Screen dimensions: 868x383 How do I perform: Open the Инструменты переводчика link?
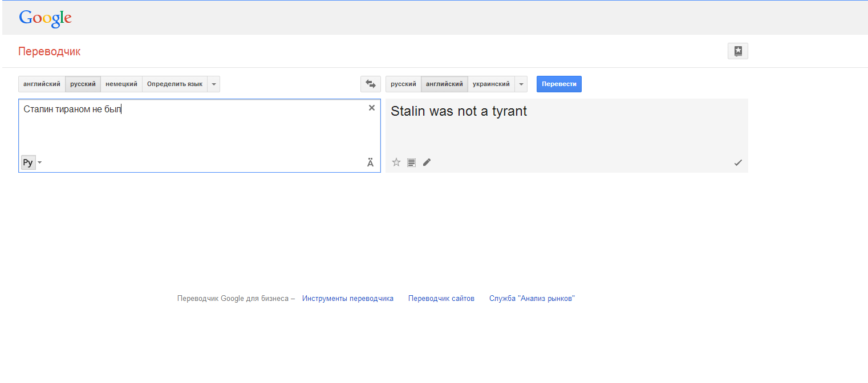click(348, 298)
